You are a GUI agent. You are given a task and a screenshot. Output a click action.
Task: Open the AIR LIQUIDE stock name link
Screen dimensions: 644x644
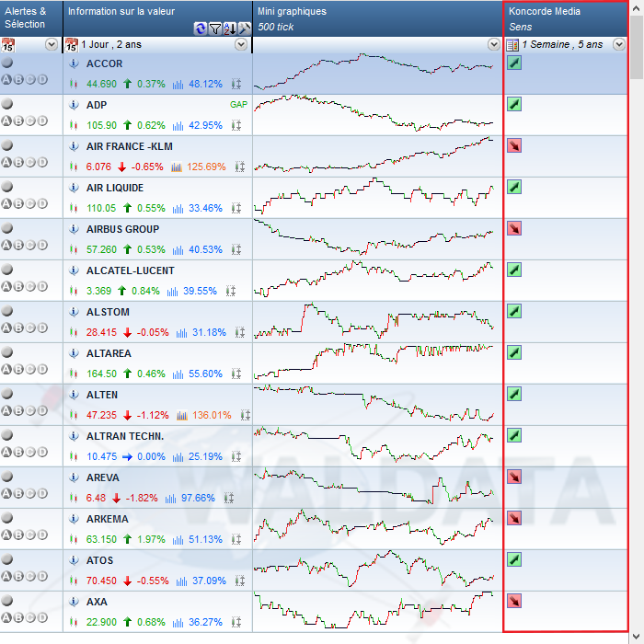pyautogui.click(x=115, y=188)
